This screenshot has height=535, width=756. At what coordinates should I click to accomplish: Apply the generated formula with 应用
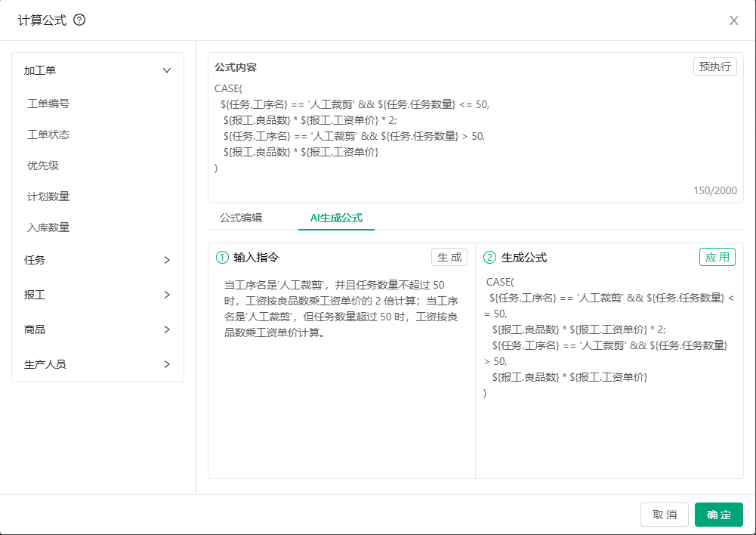(x=717, y=257)
